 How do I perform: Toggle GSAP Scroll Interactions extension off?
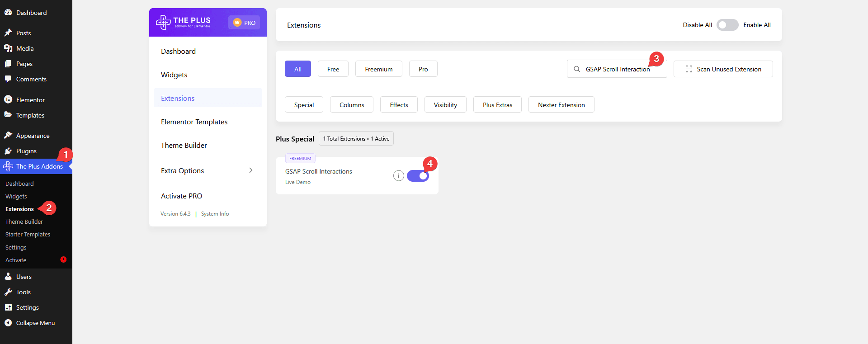418,176
